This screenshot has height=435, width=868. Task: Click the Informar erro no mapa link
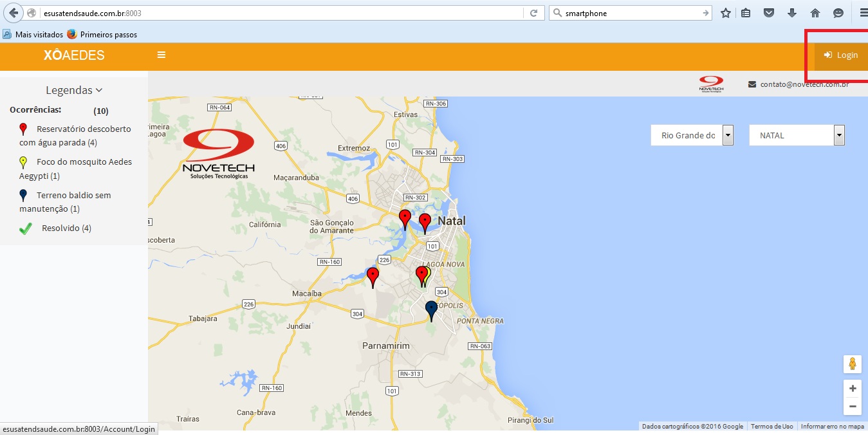pyautogui.click(x=833, y=427)
